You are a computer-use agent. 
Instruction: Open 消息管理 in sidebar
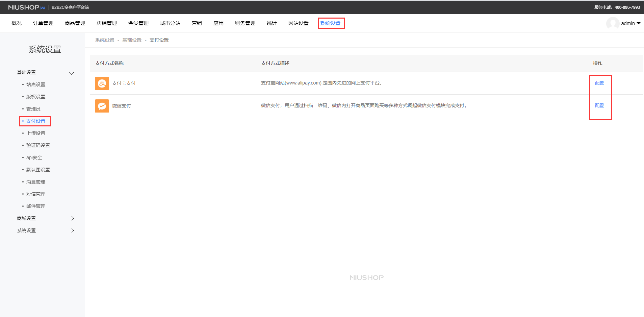[x=36, y=182]
